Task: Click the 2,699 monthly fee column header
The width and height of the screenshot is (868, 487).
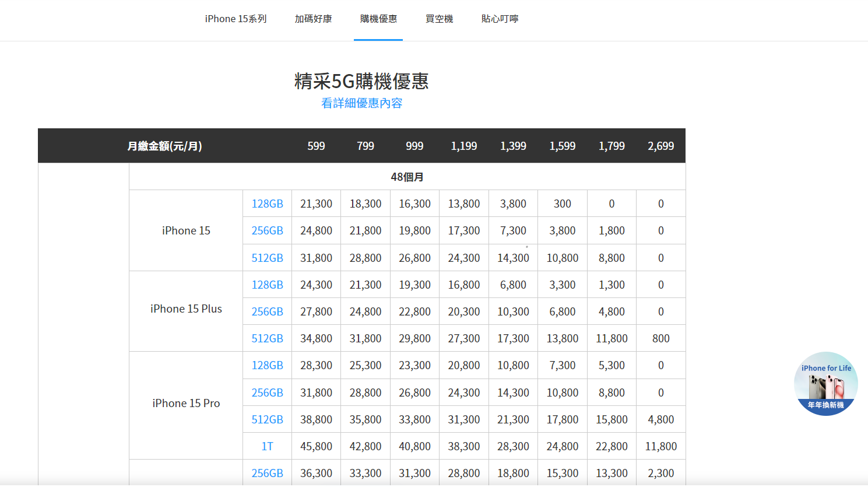Action: [661, 146]
